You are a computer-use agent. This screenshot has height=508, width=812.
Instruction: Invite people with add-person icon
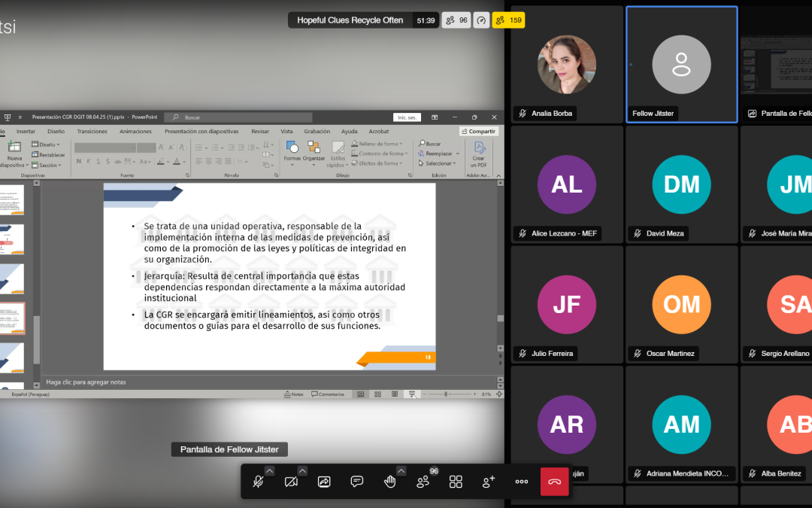coord(489,482)
